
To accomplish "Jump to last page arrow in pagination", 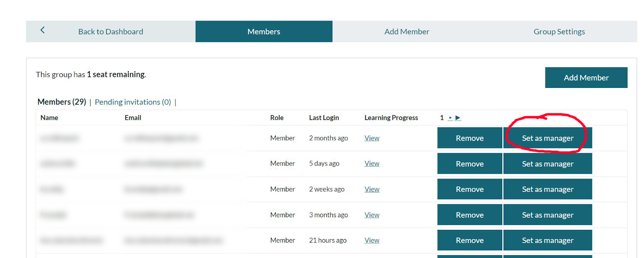I will [x=458, y=118].
